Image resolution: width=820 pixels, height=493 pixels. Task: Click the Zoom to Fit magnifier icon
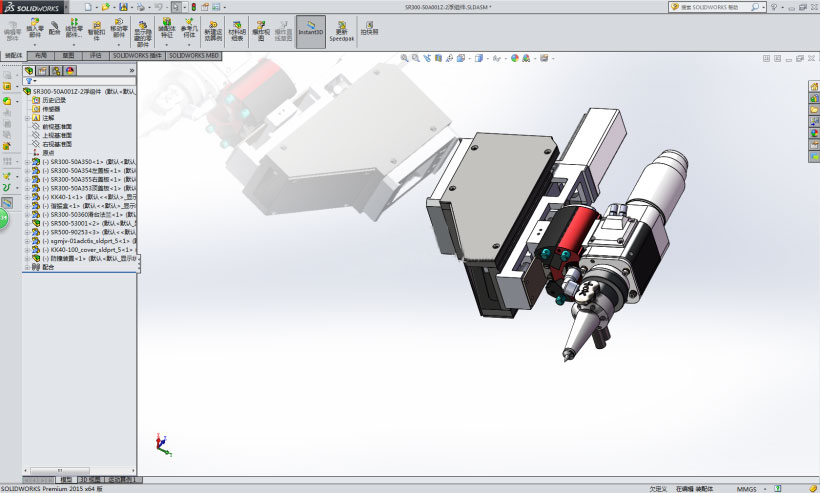(404, 58)
